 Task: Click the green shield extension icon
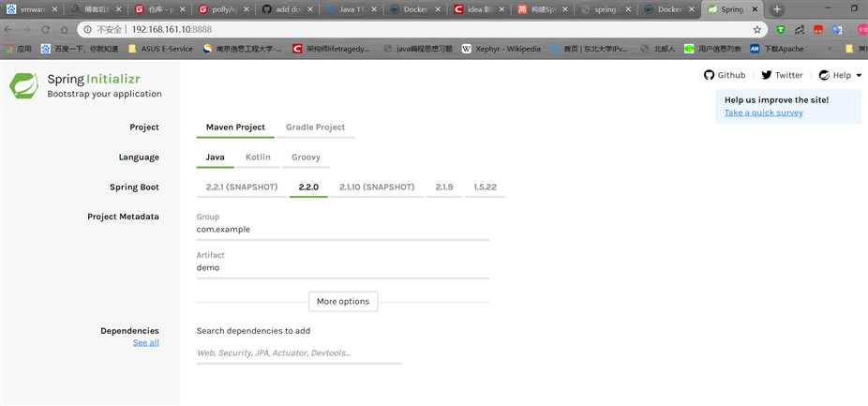[780, 29]
